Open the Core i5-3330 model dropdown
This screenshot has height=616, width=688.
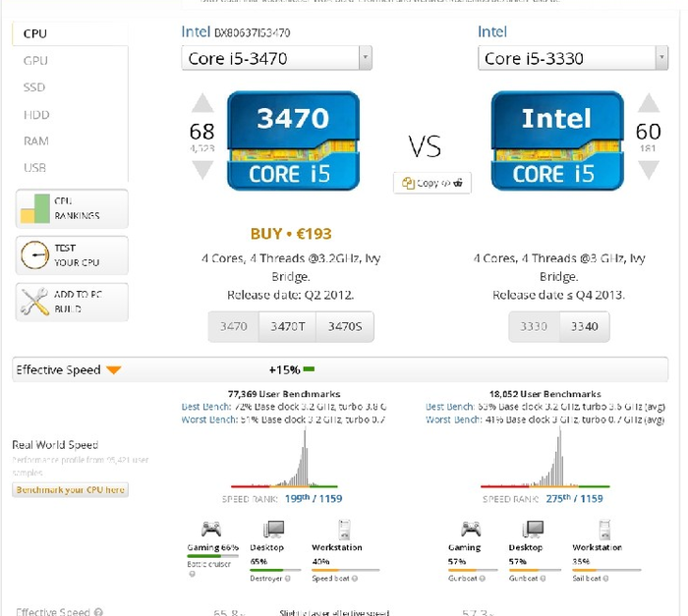(575, 58)
